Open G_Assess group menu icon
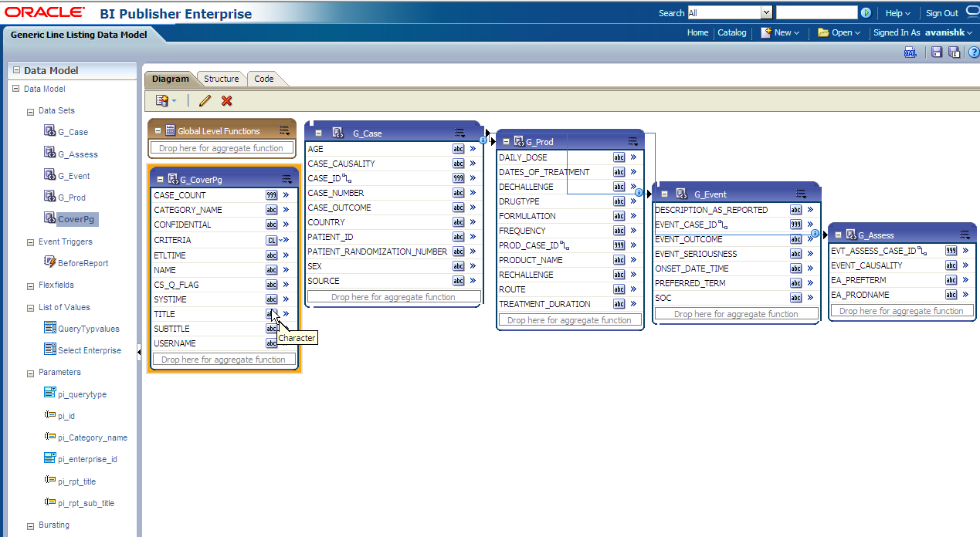The height and width of the screenshot is (537, 980). coord(965,235)
